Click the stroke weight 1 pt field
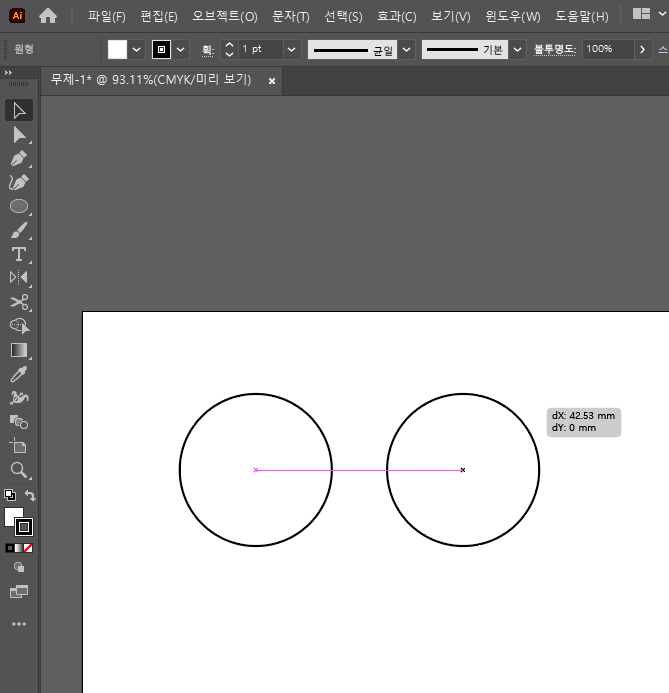669x693 pixels. click(260, 49)
